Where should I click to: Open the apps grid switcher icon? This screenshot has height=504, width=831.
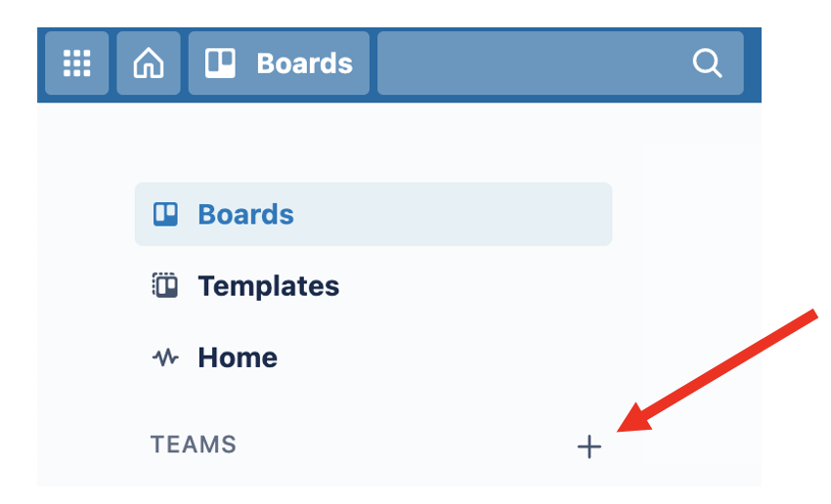[x=77, y=63]
